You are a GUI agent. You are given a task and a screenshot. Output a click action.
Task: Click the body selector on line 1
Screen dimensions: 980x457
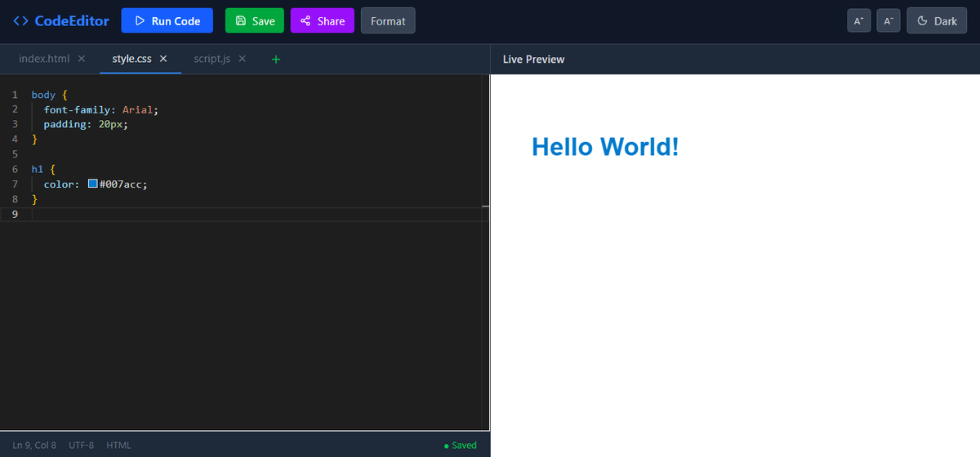43,95
